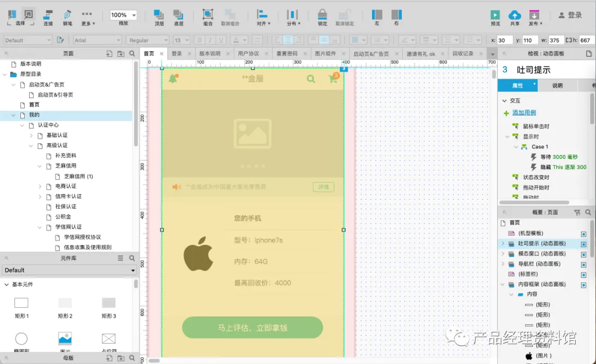Click the login (登录) button
596x364 pixels.
coord(570,15)
